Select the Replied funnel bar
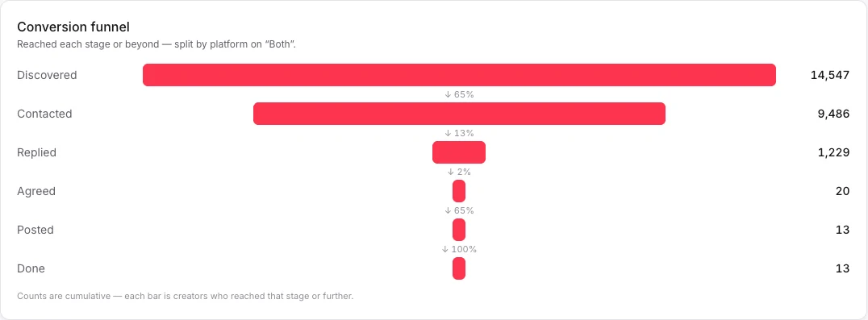 click(459, 152)
